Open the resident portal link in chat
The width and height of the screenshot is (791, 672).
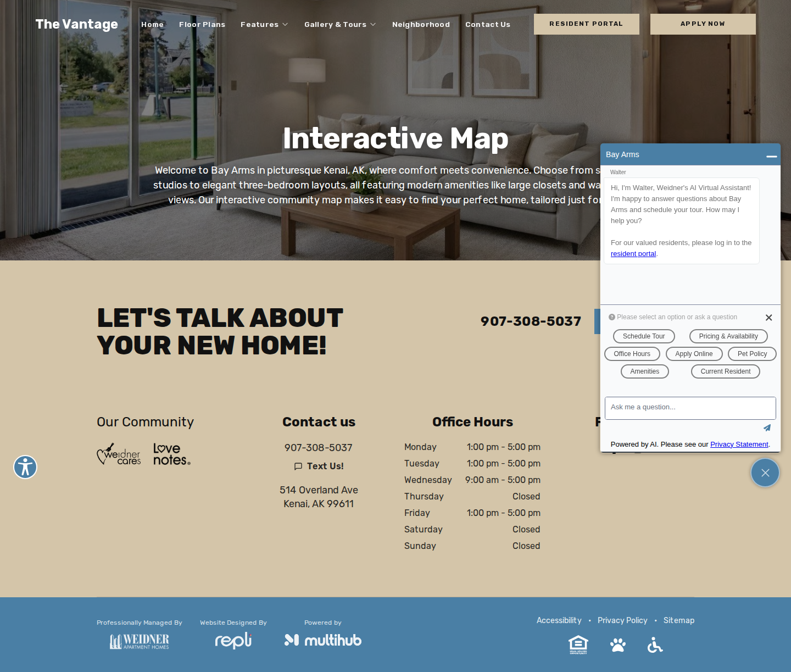(633, 253)
